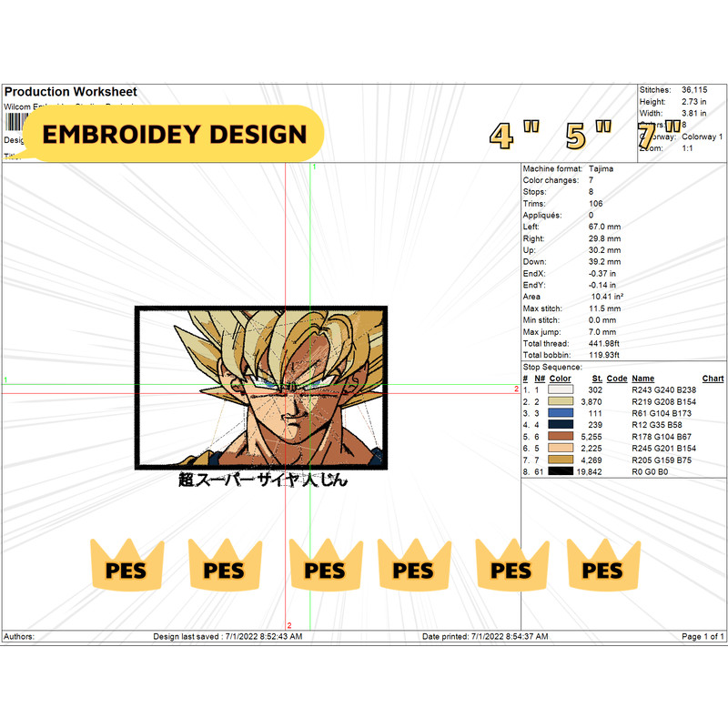Expand the Stop Sequence section
The width and height of the screenshot is (728, 728).
555,366
